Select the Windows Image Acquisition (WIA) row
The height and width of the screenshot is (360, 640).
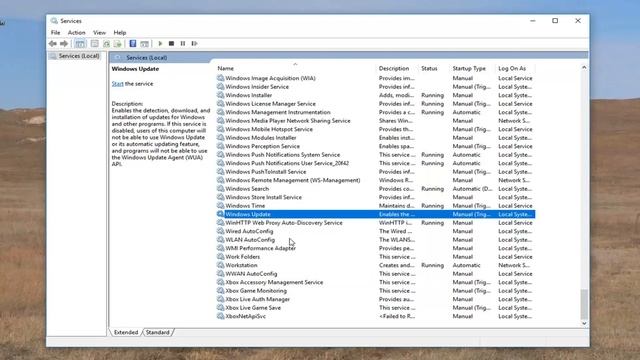(x=376, y=78)
